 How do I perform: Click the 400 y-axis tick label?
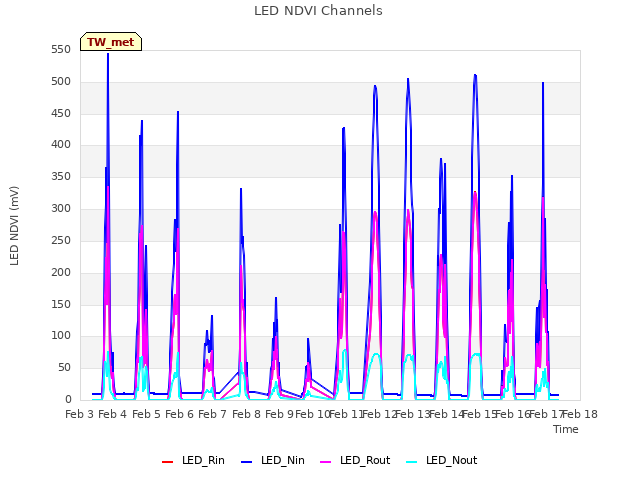click(61, 144)
